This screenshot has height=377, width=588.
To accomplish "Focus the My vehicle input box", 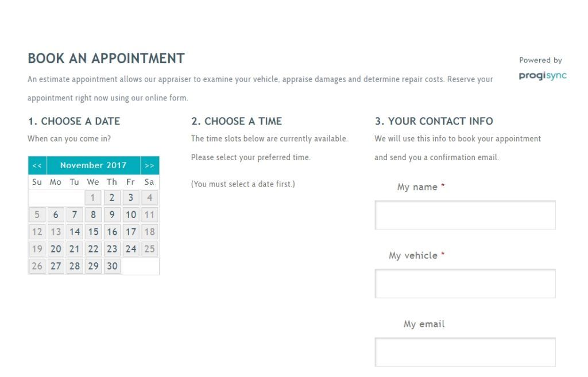I will point(465,283).
